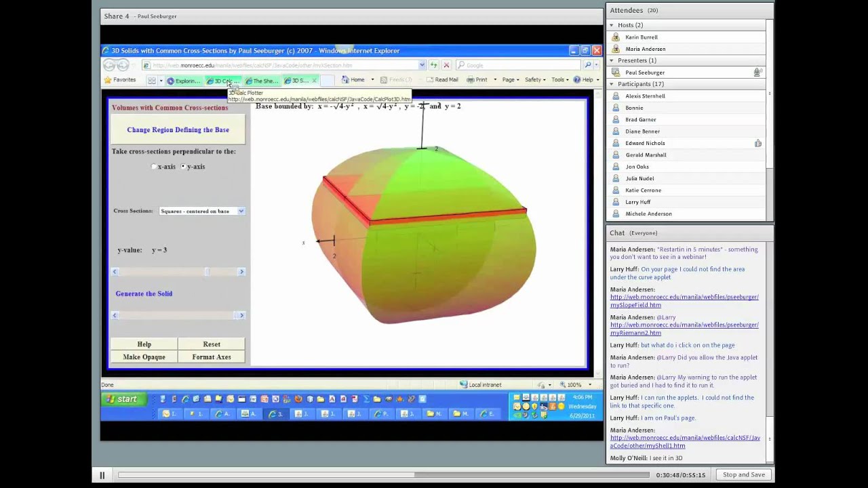Image resolution: width=868 pixels, height=488 pixels.
Task: Click the recording playback progress bar
Action: [x=384, y=475]
